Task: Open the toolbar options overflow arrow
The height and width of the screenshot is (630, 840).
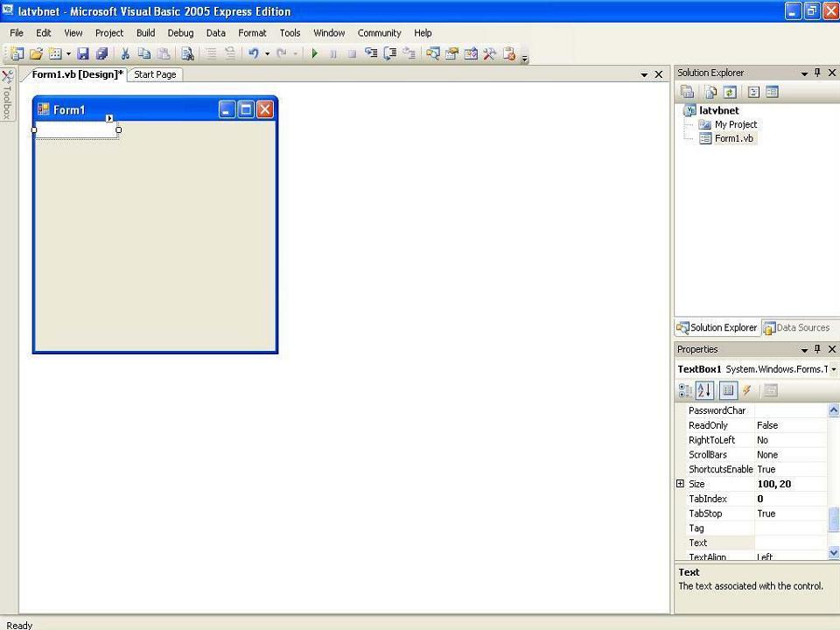Action: click(x=525, y=58)
